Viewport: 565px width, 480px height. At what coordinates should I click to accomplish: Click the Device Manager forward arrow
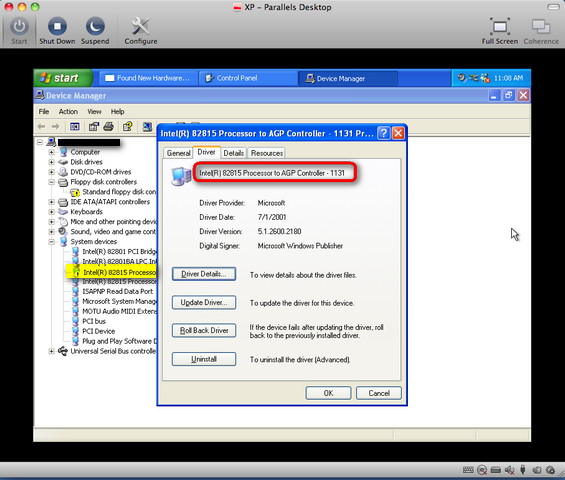click(55, 126)
